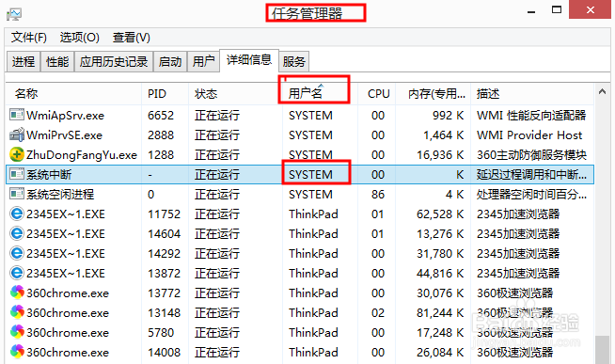Click description 360主动防御服务模块
Image resolution: width=615 pixels, height=364 pixels.
pos(532,155)
